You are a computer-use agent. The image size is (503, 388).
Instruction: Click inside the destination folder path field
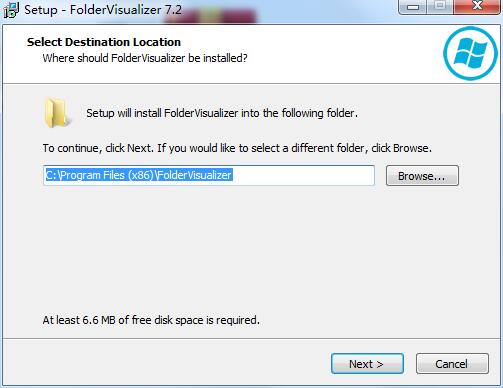pos(209,175)
